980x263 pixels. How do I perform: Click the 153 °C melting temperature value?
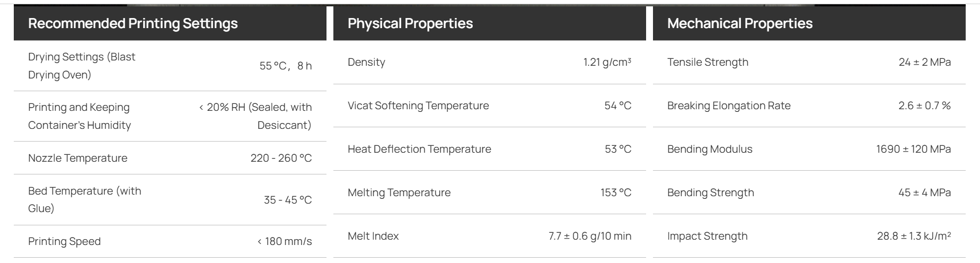click(x=616, y=192)
